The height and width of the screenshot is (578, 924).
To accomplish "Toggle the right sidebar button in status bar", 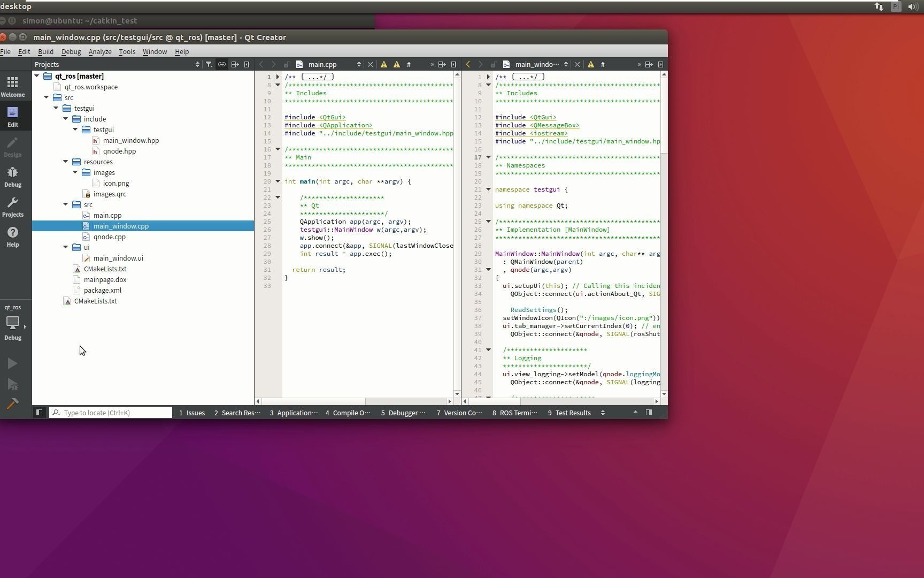I will (x=649, y=413).
